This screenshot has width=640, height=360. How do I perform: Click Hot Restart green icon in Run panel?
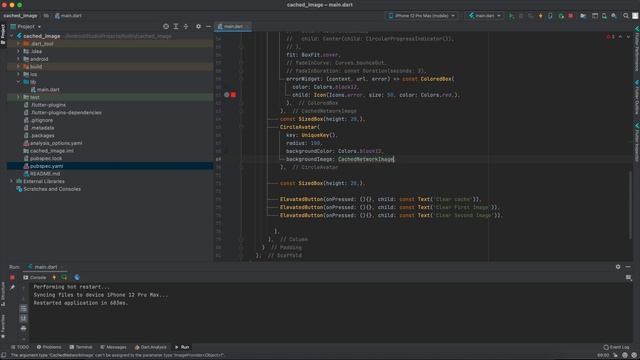64,278
